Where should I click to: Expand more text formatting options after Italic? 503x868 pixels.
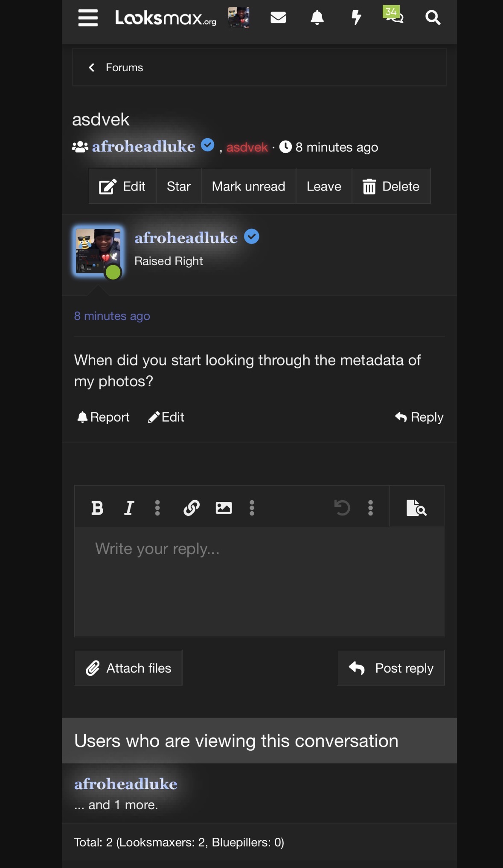point(157,508)
